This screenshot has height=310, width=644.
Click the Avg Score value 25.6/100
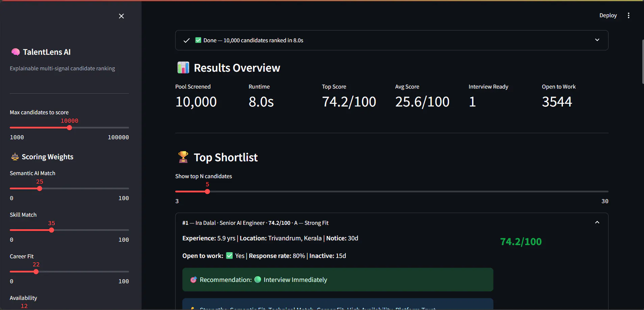click(422, 102)
